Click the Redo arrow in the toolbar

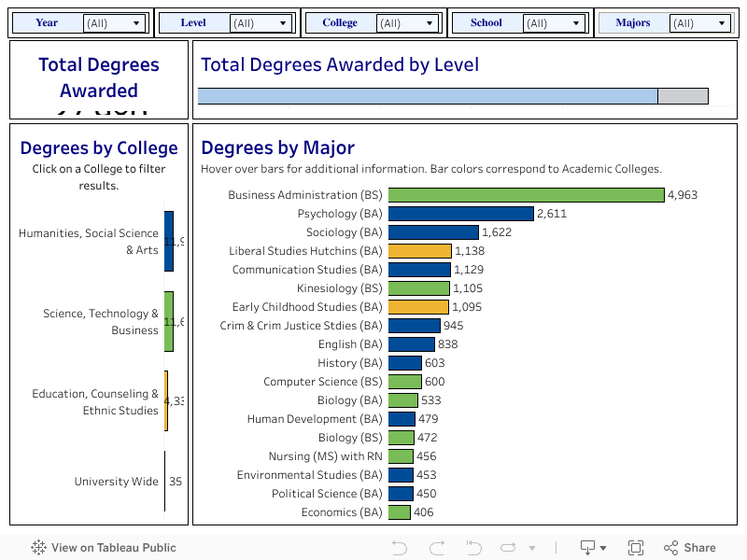click(436, 548)
